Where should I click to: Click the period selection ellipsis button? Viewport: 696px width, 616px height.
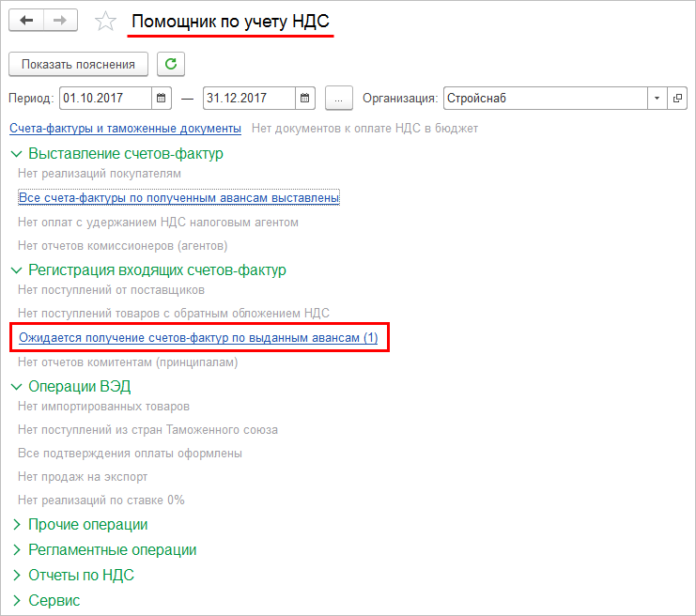(x=338, y=98)
